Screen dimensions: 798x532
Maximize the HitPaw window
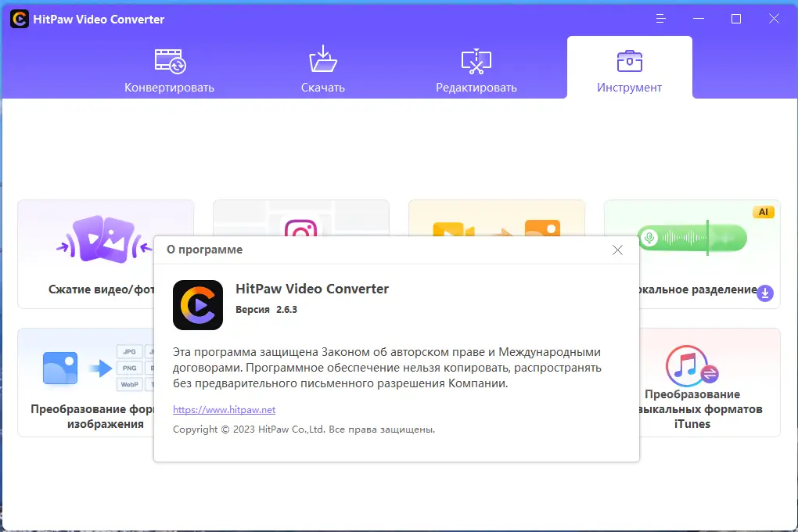pos(736,19)
